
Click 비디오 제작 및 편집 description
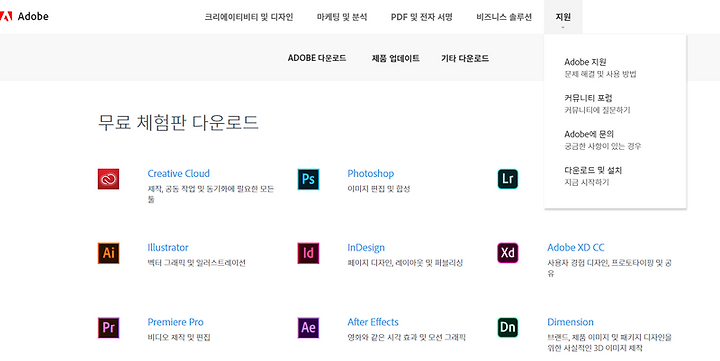(179, 337)
